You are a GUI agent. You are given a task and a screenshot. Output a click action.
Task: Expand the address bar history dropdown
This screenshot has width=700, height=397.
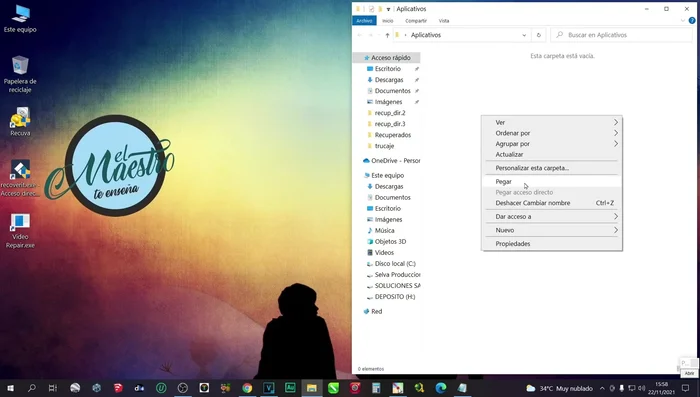pyautogui.click(x=524, y=35)
